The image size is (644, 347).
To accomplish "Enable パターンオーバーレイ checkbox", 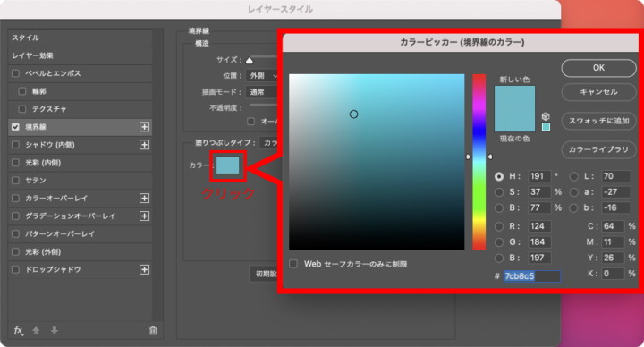I will point(15,233).
